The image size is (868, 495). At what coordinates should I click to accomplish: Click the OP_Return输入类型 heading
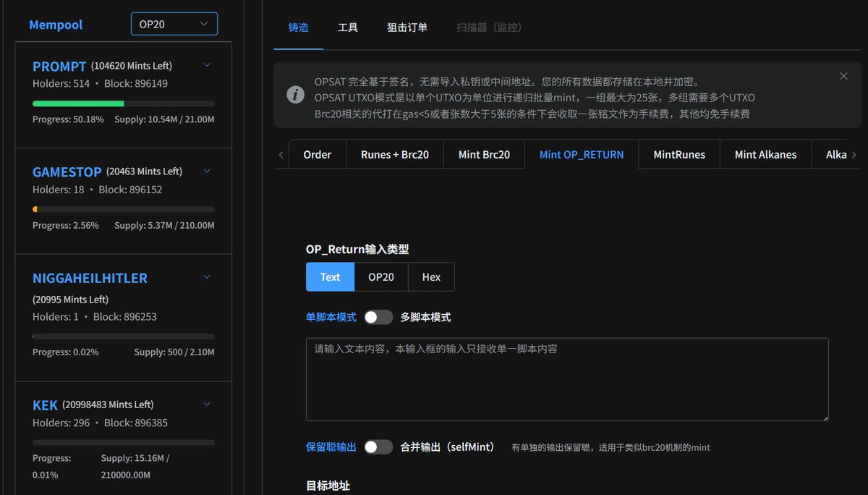tap(357, 249)
